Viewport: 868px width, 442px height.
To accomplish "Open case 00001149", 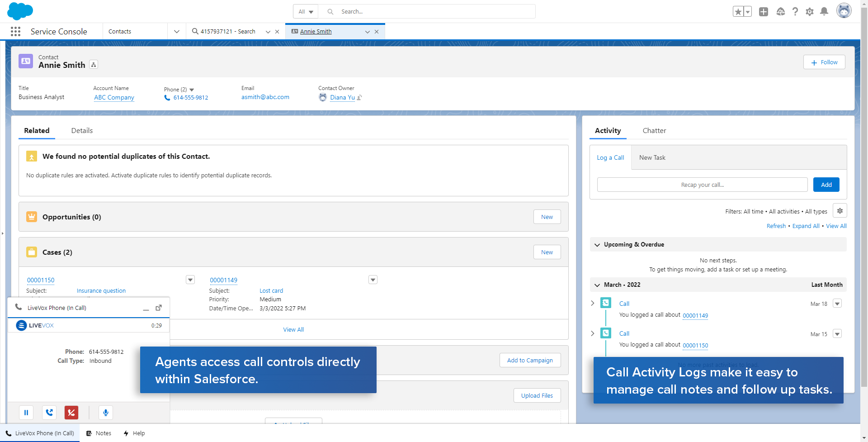I will (x=223, y=280).
